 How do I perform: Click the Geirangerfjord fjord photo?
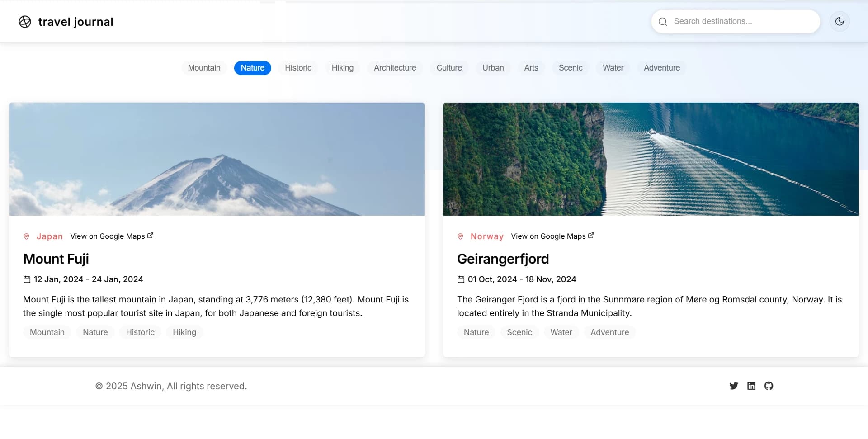pyautogui.click(x=651, y=159)
